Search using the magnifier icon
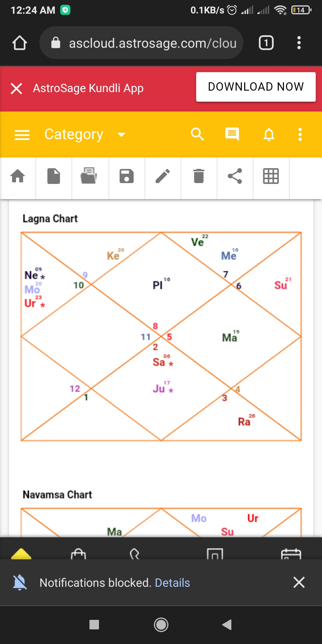Image resolution: width=322 pixels, height=644 pixels. pyautogui.click(x=197, y=134)
